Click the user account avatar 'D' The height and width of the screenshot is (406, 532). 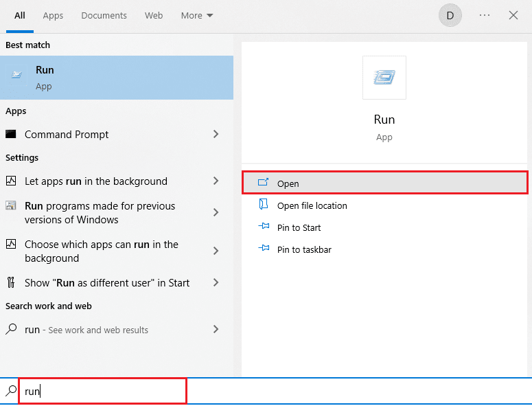[450, 15]
